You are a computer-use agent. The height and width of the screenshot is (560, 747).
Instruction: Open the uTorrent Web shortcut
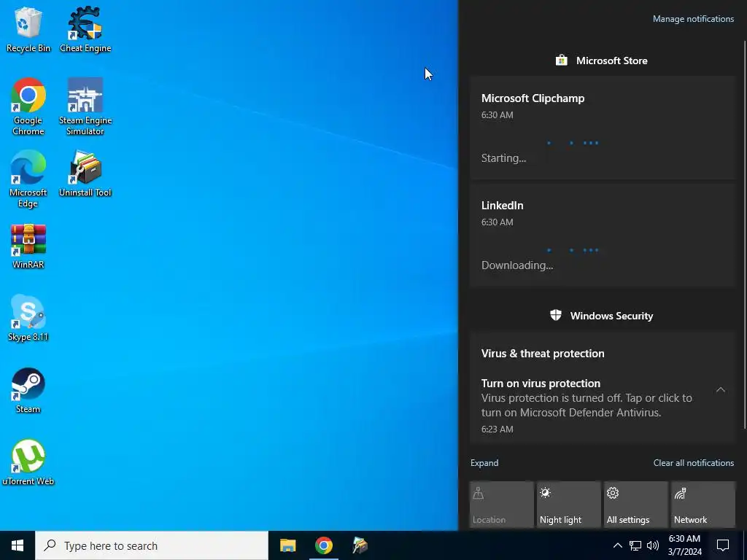[28, 462]
